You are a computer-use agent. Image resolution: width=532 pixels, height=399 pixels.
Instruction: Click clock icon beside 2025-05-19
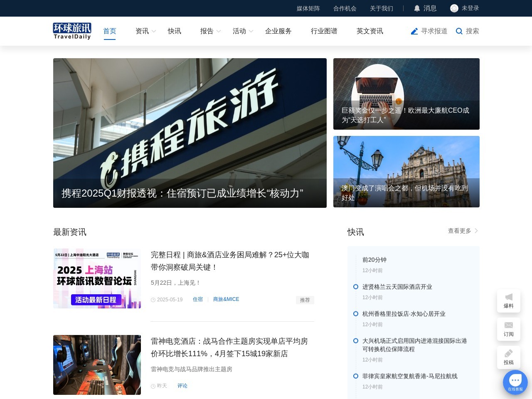coord(153,300)
